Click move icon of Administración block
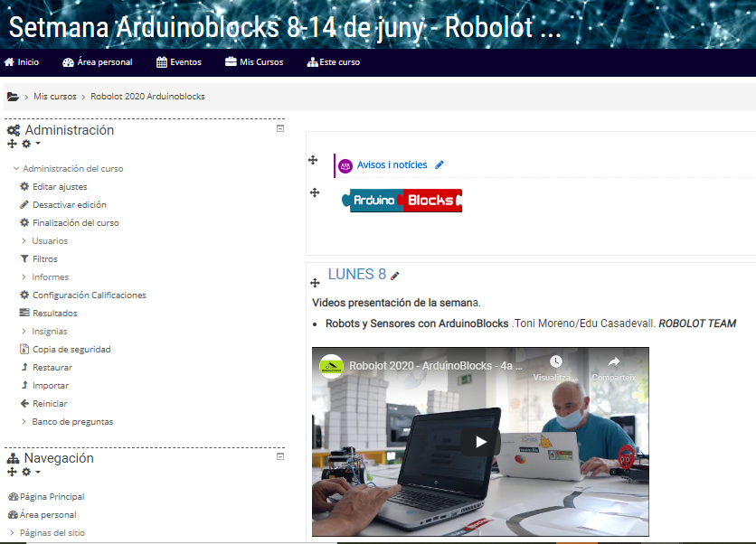The image size is (756, 544). 12,144
